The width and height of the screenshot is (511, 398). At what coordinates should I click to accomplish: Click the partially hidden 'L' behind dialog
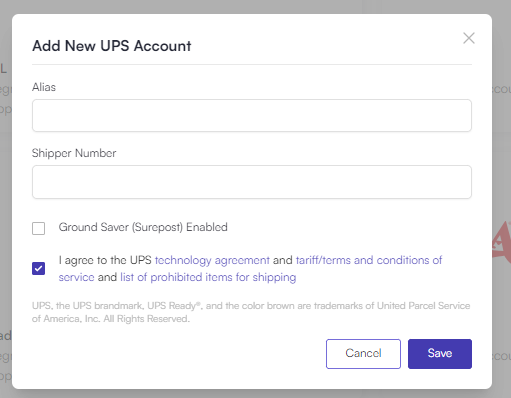[x=3, y=68]
